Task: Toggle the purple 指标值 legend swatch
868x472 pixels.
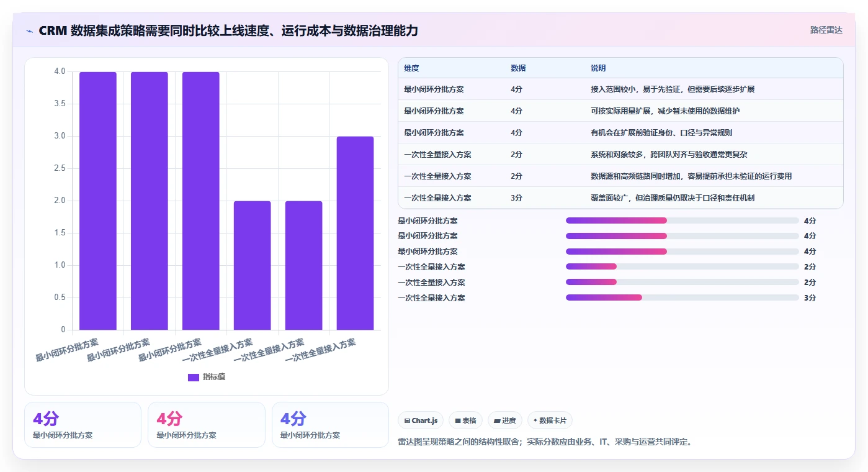Action: click(194, 377)
